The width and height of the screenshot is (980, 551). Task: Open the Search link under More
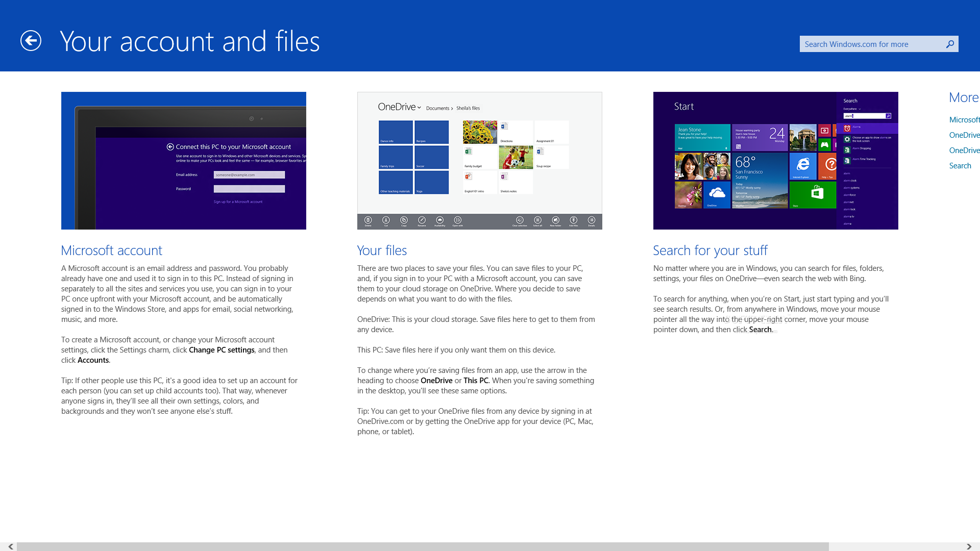coord(960,165)
